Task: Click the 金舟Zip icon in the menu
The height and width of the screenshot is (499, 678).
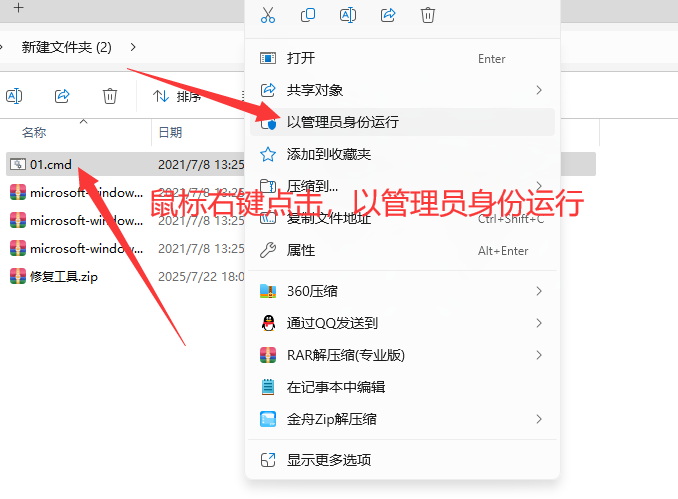Action: 268,419
